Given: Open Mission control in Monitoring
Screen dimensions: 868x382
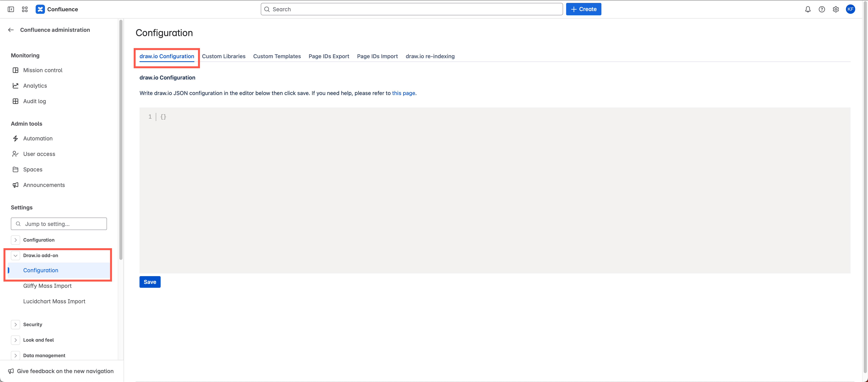Looking at the screenshot, I should 43,70.
